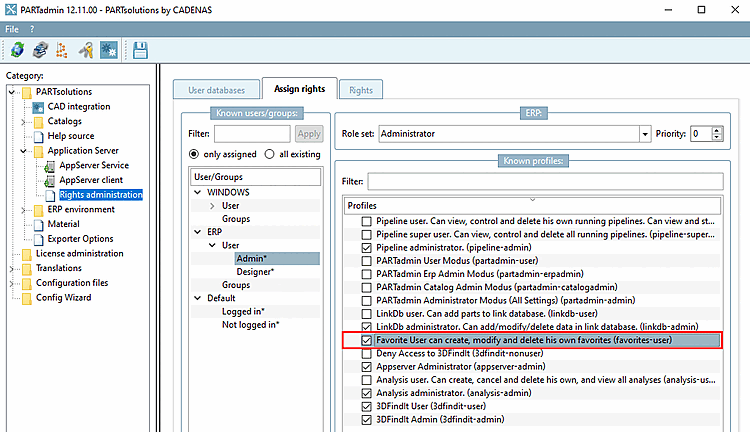
Task: Collapse the Application Server node
Action: pos(23,151)
